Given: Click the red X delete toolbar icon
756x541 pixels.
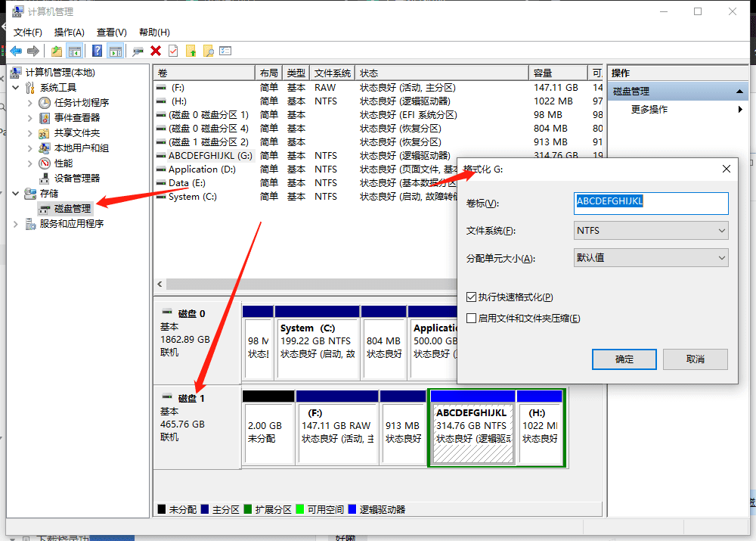Looking at the screenshot, I should pyautogui.click(x=156, y=51).
